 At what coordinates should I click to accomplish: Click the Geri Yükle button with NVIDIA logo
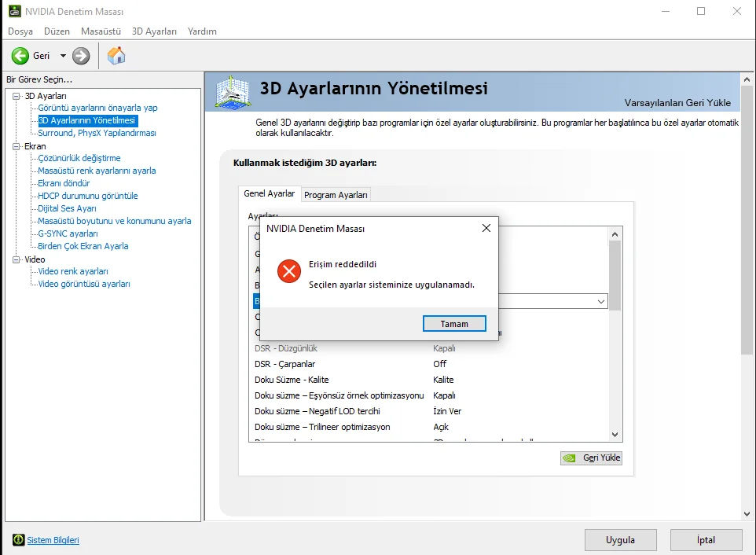(x=591, y=458)
